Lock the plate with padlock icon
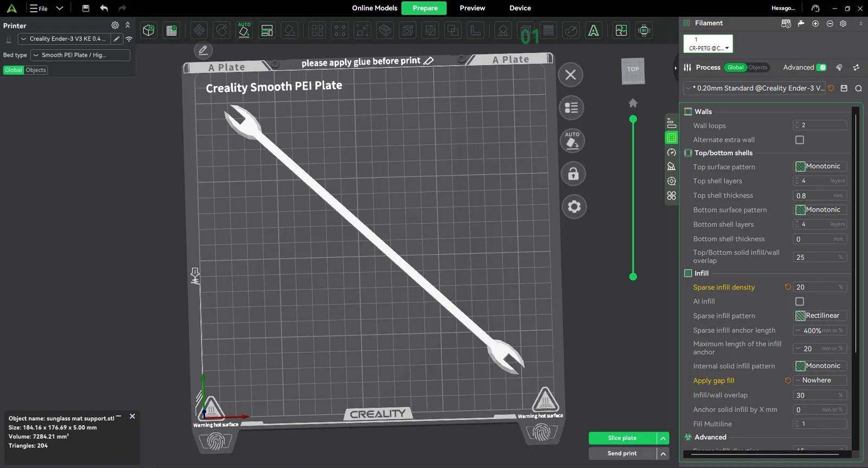 click(573, 174)
